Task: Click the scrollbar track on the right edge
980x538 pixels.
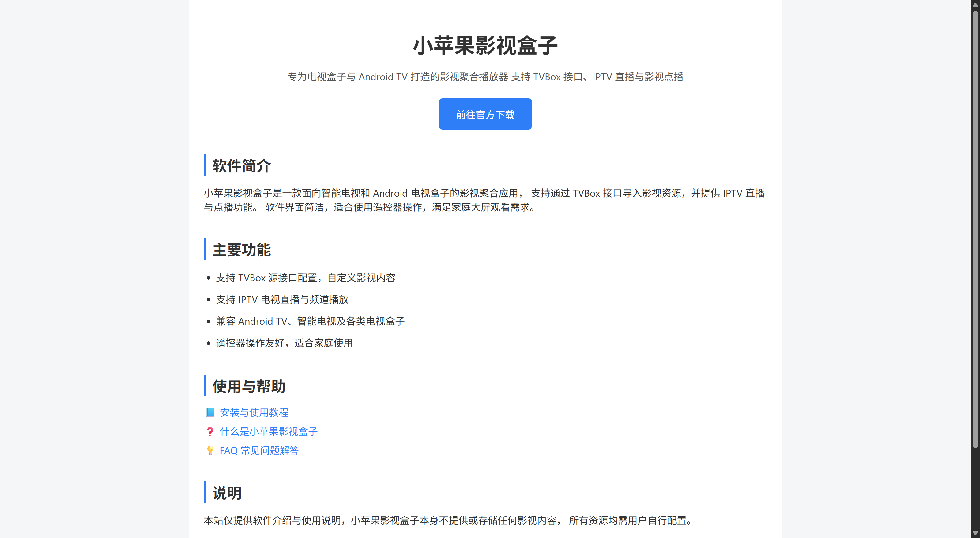Action: pos(976,266)
